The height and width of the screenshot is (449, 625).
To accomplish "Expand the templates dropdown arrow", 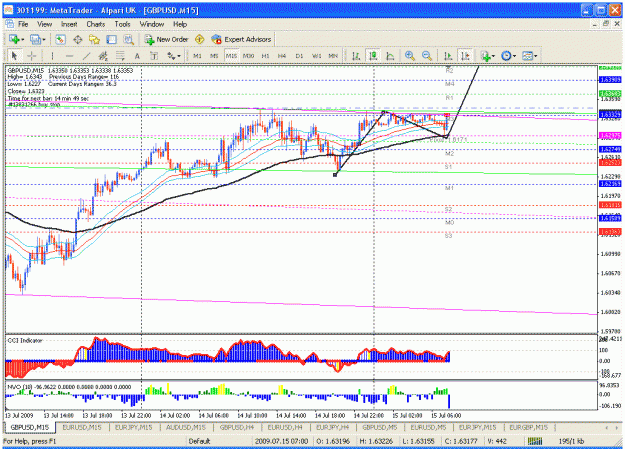I will [x=536, y=56].
